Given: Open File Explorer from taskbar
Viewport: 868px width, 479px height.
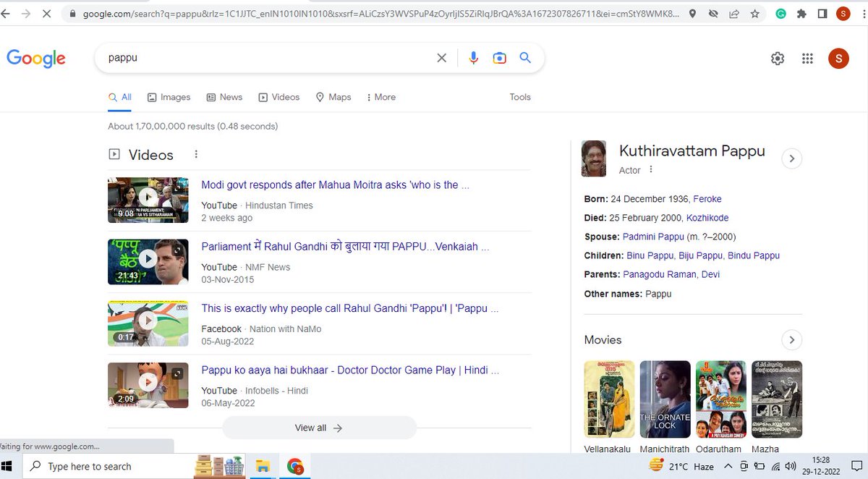Looking at the screenshot, I should [x=263, y=466].
